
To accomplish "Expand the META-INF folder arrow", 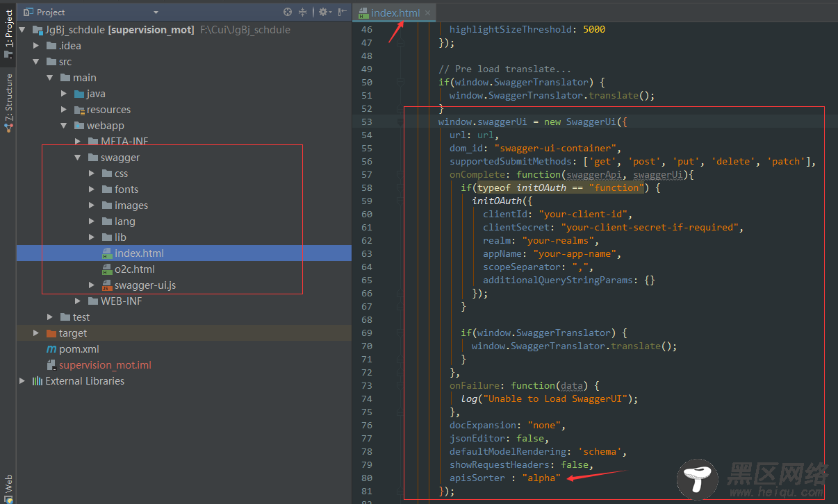I will 78,142.
